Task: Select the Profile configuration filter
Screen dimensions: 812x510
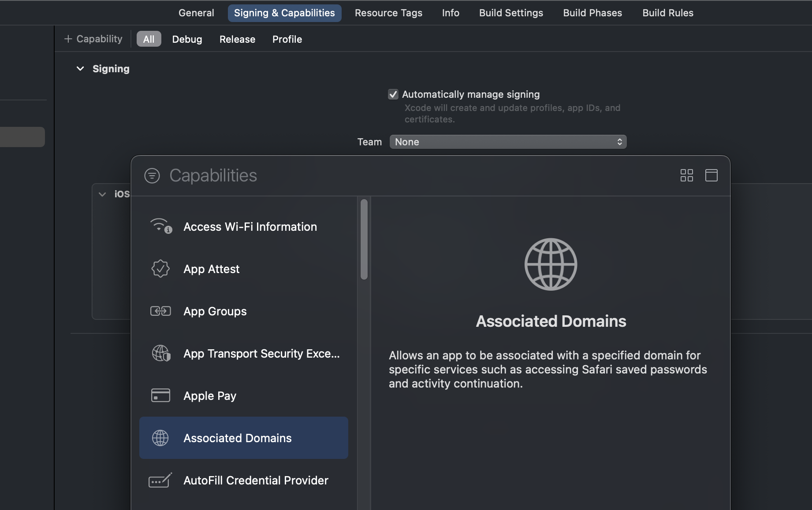Action: (x=287, y=39)
